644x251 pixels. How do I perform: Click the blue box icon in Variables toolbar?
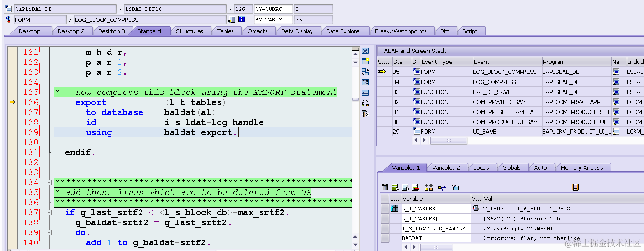pyautogui.click(x=455, y=188)
